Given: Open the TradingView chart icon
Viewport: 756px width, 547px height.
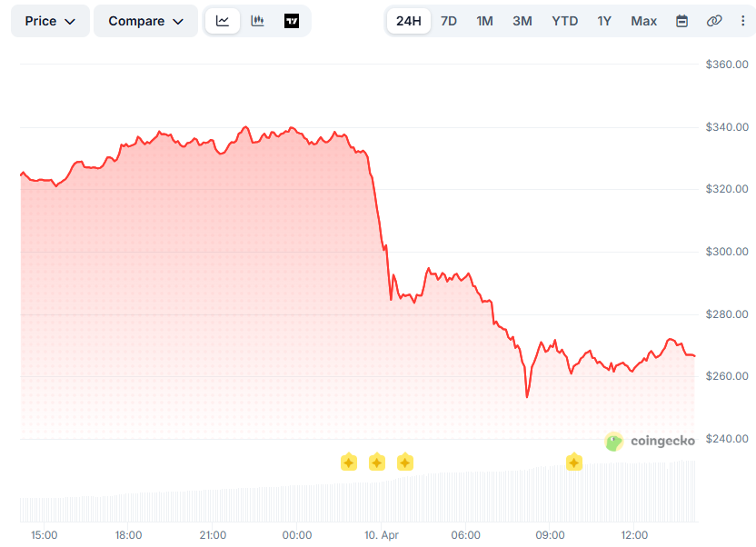Looking at the screenshot, I should [x=291, y=20].
